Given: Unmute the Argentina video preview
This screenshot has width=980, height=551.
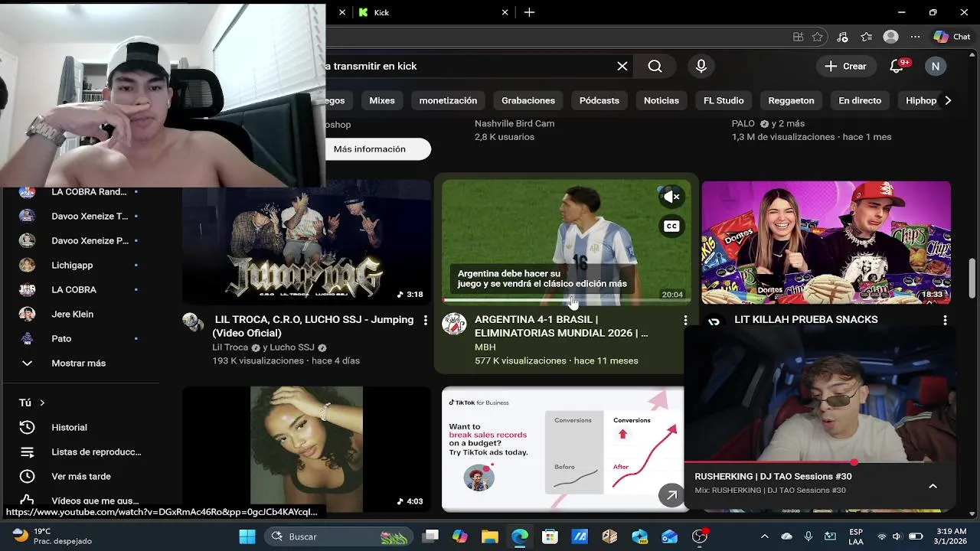Looking at the screenshot, I should [671, 197].
